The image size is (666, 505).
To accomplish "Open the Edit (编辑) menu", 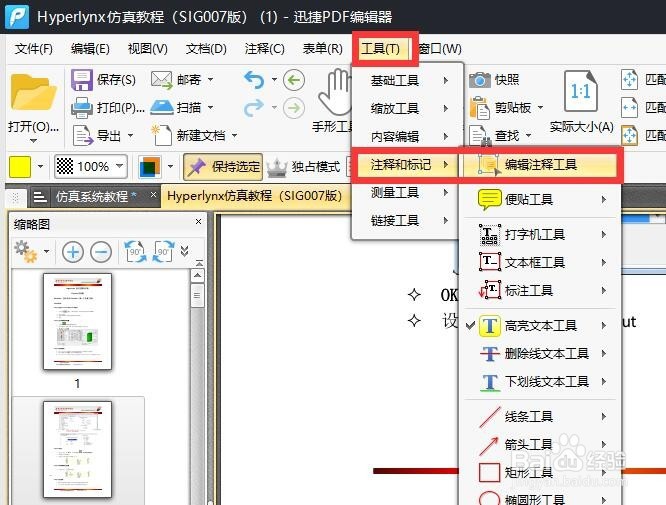I will pos(90,49).
